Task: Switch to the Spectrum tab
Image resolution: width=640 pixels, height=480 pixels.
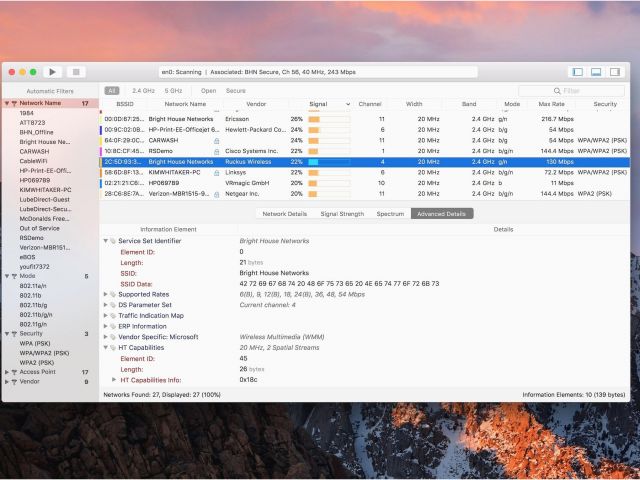Action: [x=390, y=214]
